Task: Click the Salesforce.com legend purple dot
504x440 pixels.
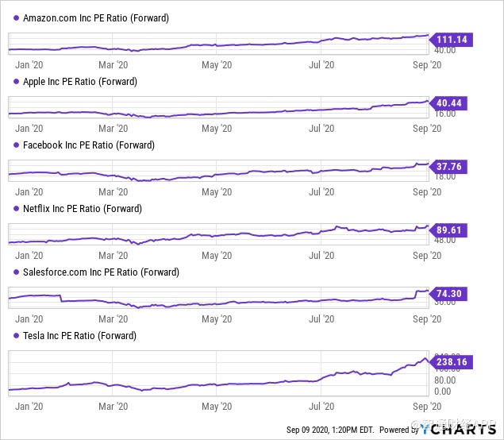Action: [17, 272]
